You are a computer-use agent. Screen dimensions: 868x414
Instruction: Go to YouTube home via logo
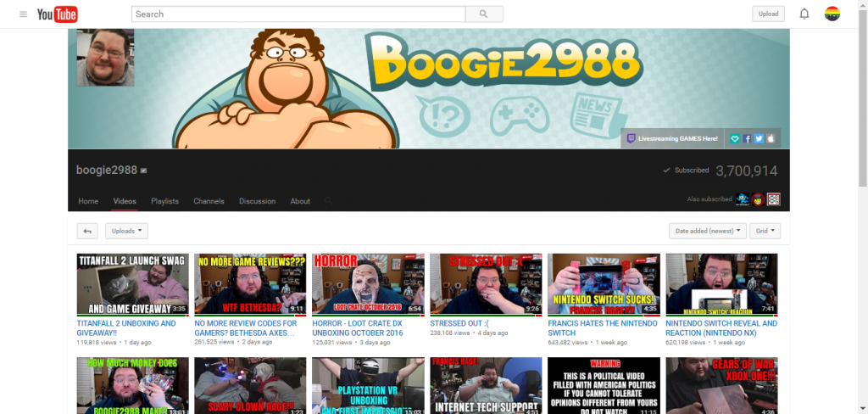click(57, 14)
